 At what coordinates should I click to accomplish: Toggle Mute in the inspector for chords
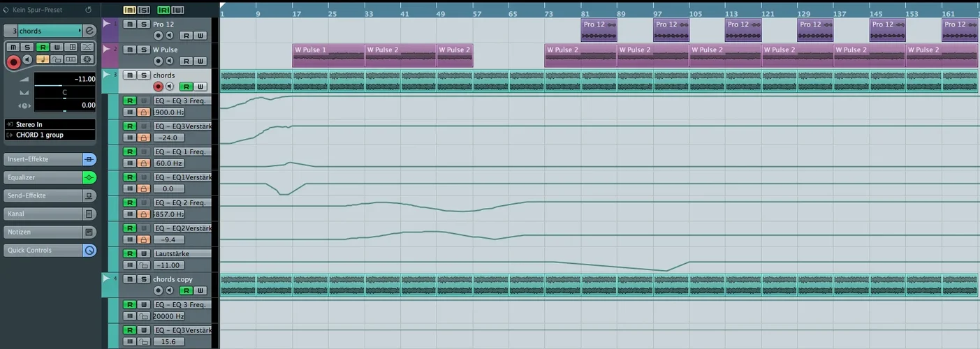coord(13,47)
